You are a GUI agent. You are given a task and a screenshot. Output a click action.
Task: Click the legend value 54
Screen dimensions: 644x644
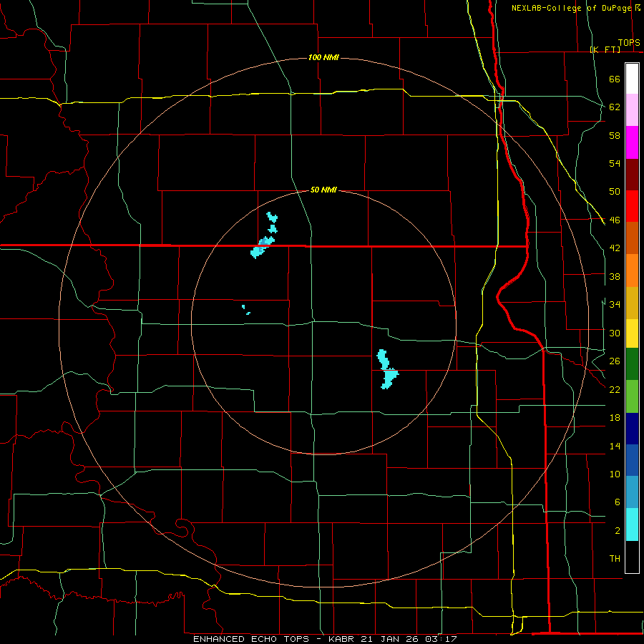[x=615, y=163]
